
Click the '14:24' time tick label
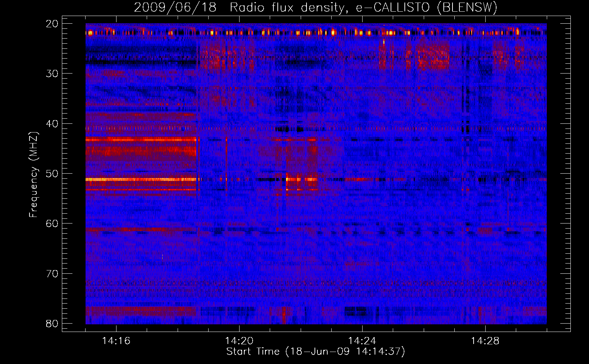pyautogui.click(x=362, y=341)
